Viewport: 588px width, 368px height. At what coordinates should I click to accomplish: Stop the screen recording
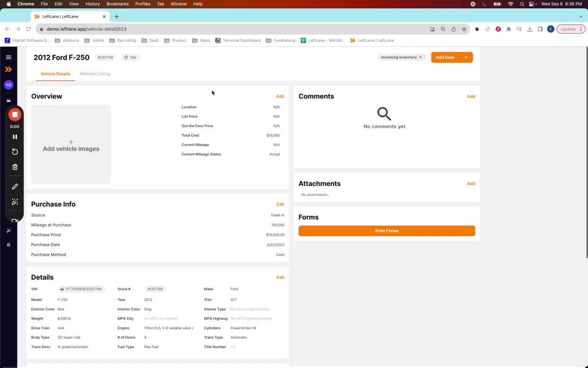click(15, 114)
